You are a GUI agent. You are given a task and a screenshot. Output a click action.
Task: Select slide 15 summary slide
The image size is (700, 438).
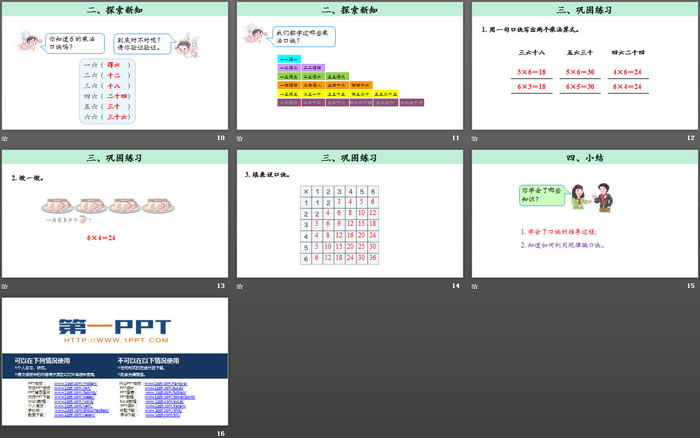584,214
